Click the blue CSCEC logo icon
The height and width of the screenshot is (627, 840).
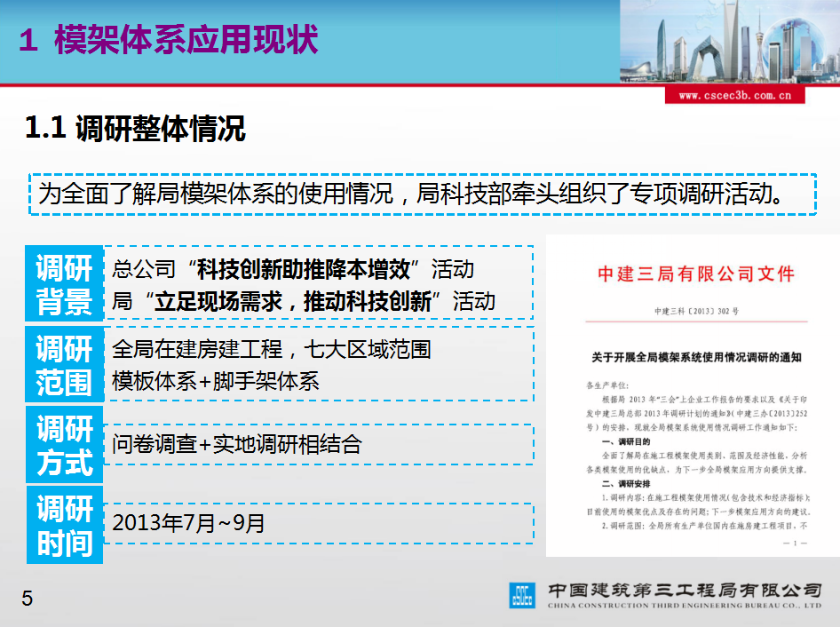522,595
